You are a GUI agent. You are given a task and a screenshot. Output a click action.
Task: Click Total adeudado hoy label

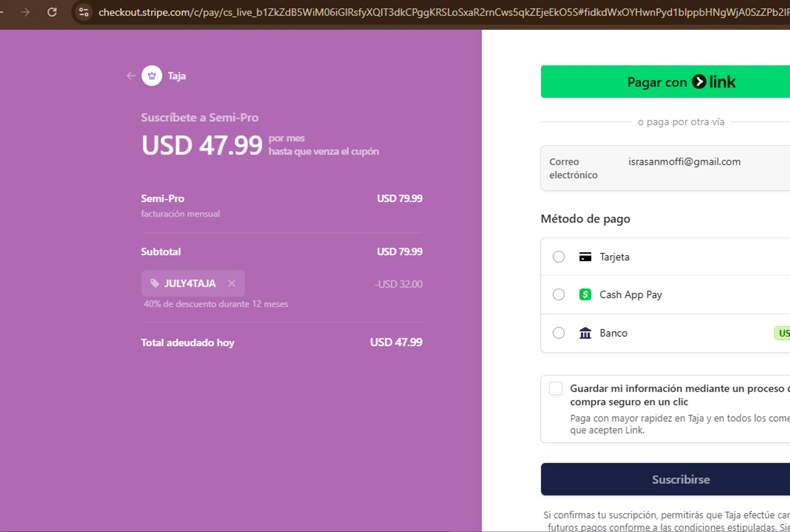click(187, 343)
